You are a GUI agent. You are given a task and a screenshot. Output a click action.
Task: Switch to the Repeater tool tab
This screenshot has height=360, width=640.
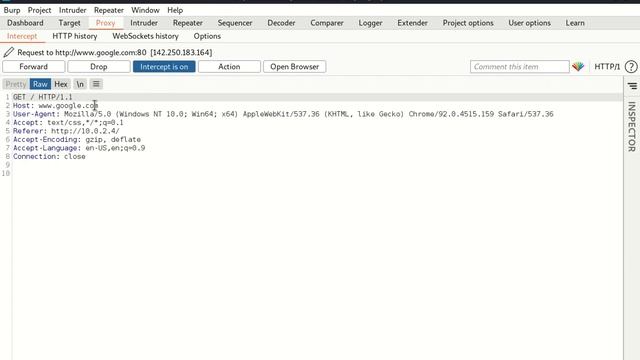pyautogui.click(x=188, y=23)
